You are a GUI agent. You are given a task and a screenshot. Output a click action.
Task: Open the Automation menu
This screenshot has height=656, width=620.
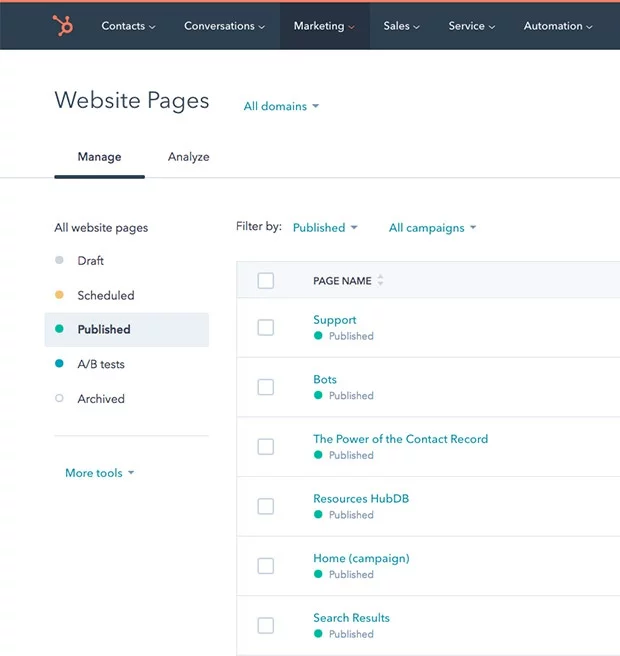[x=558, y=26]
